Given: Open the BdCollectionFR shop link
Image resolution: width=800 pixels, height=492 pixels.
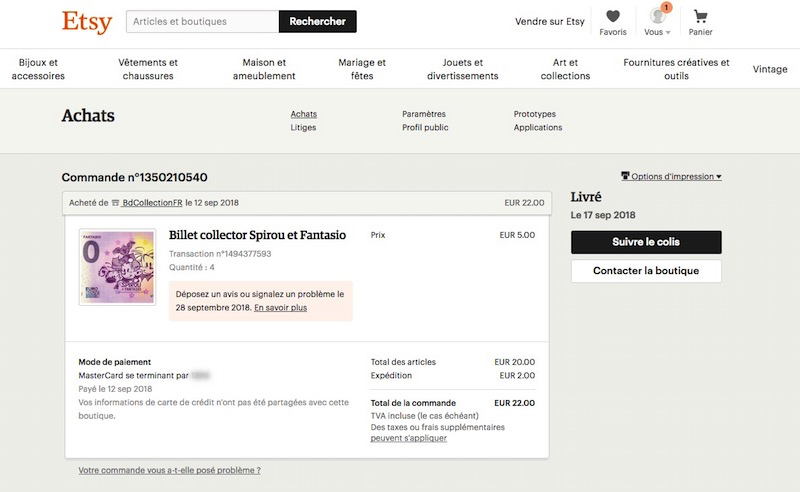Looking at the screenshot, I should pyautogui.click(x=152, y=203).
